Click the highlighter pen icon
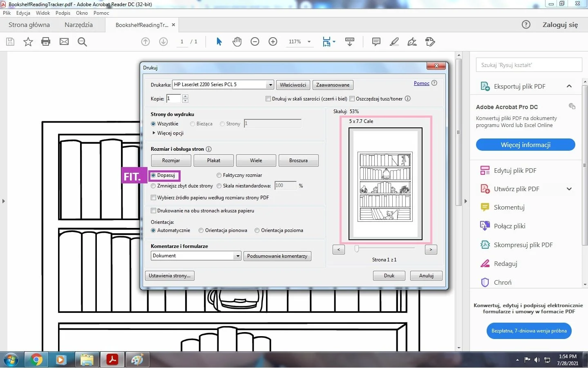588x368 pixels. click(394, 42)
